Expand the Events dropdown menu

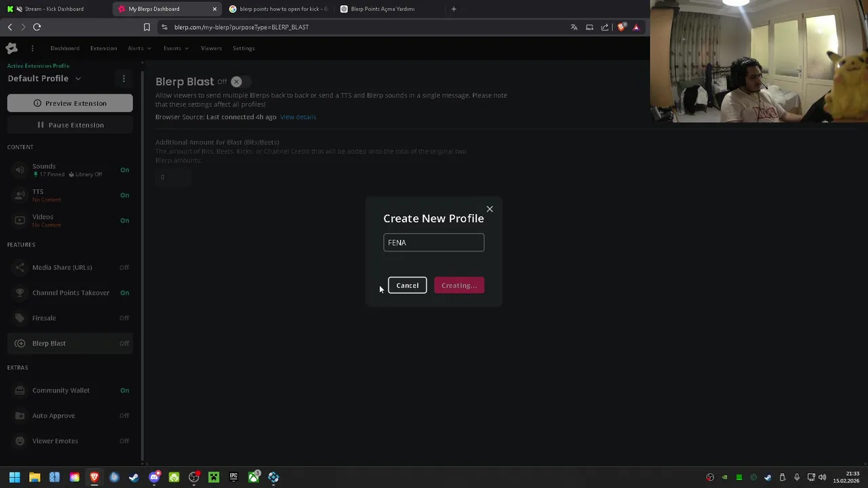pyautogui.click(x=176, y=48)
